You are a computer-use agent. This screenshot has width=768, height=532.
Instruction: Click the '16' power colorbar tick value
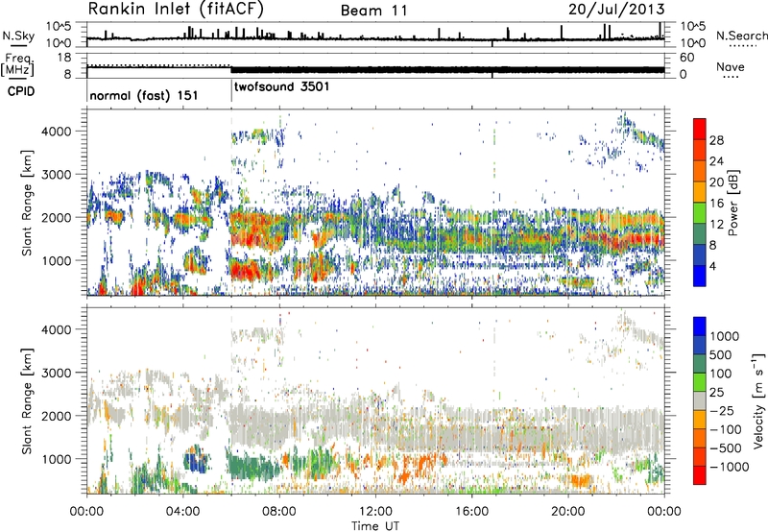pyautogui.click(x=716, y=203)
